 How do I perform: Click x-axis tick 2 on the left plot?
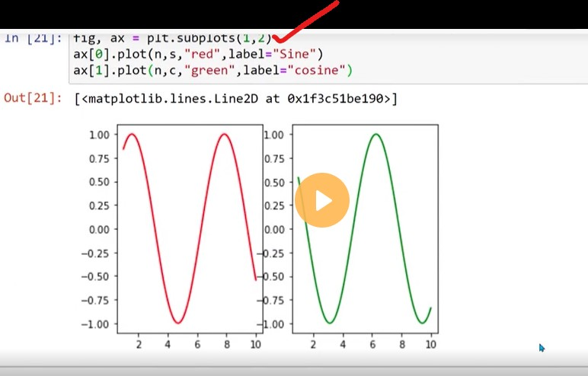click(x=139, y=346)
